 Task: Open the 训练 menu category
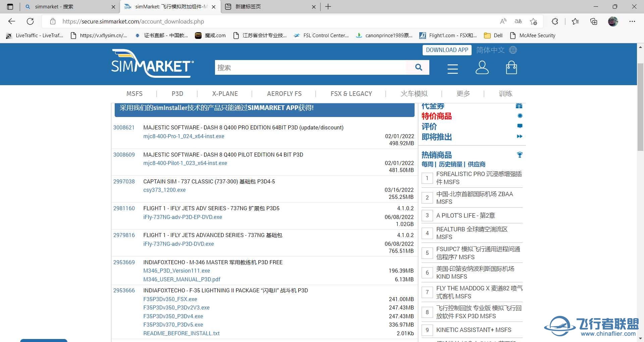point(505,94)
